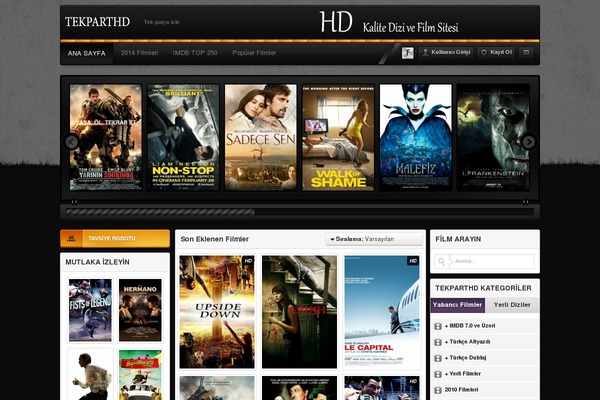Open the Fists of Legend thumbnail
The image size is (600, 400).
[90, 310]
